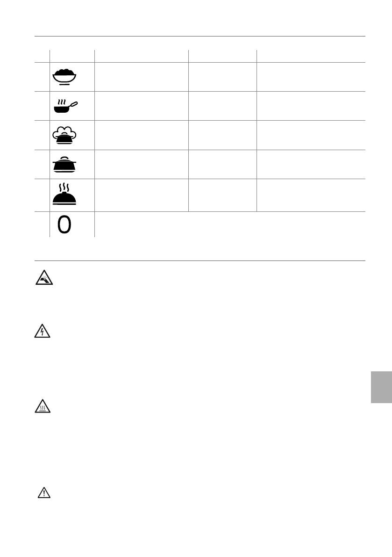Select the zero 'O' off symbol

(64, 225)
